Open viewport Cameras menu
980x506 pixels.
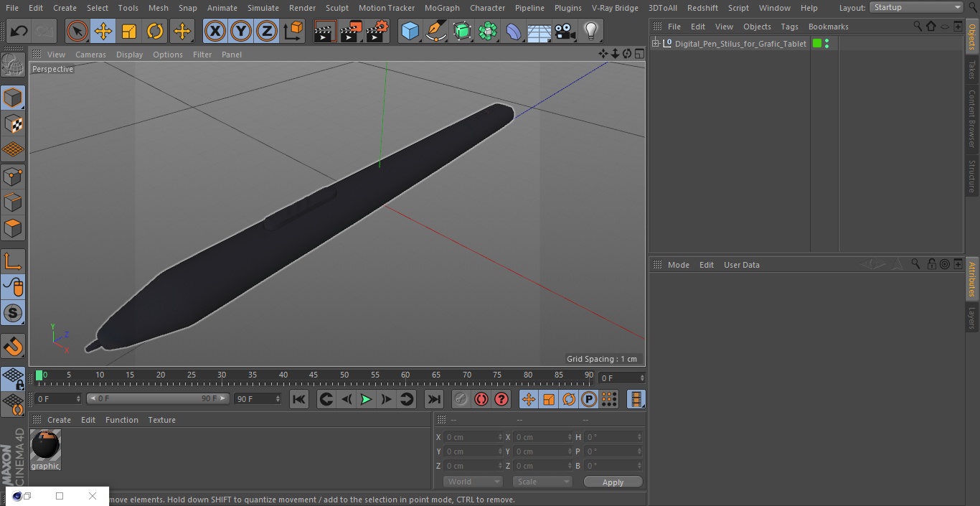[90, 55]
